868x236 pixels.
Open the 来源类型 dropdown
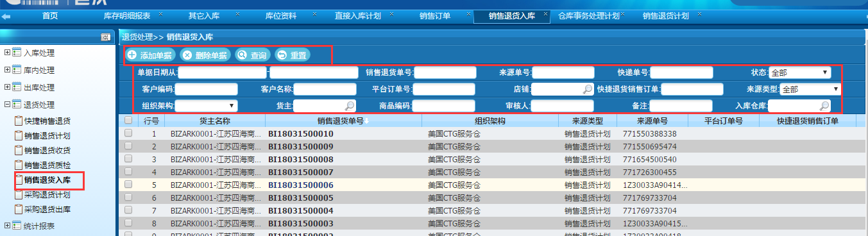(810, 89)
